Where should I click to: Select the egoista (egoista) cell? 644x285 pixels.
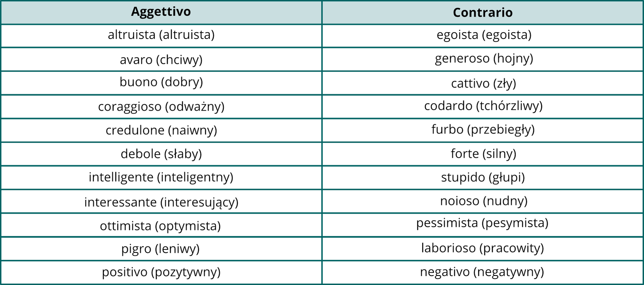[484, 35]
